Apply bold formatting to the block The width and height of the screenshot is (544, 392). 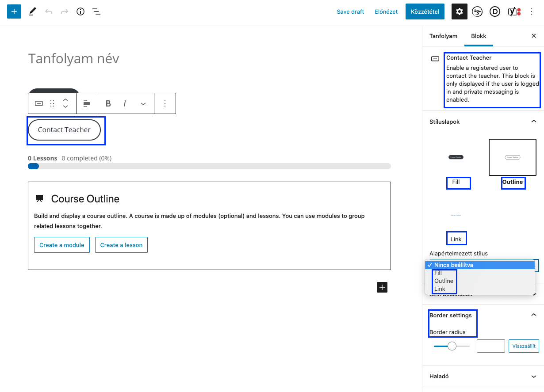108,103
